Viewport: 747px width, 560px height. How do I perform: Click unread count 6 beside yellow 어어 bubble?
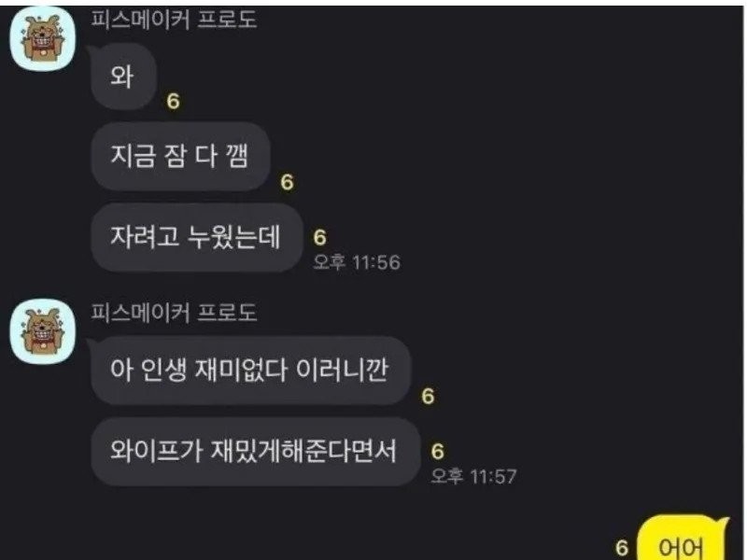622,548
